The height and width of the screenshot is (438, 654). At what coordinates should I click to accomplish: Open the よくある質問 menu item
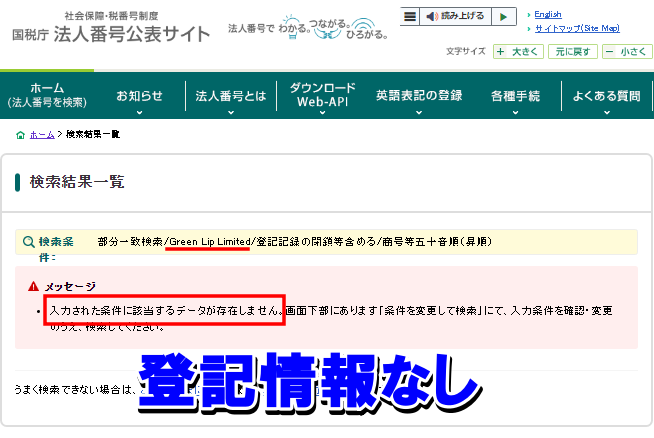(x=606, y=96)
